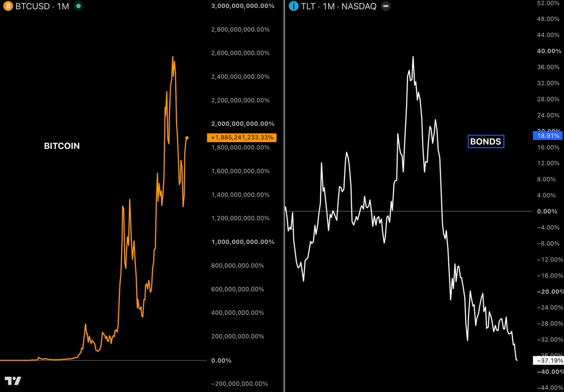Viewport: 564px width, 392px height.
Task: Click the 200,000,000.00% axis label
Action: click(x=237, y=337)
